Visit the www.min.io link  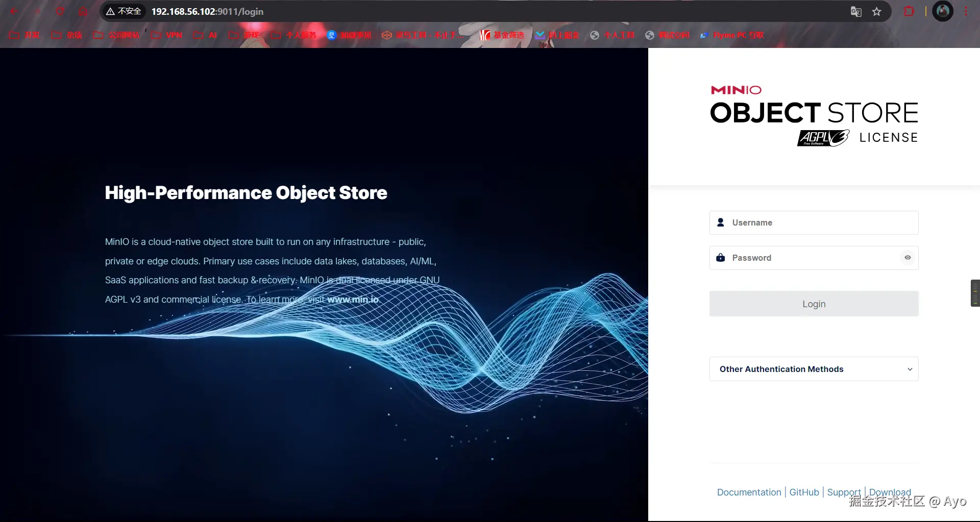[353, 300]
